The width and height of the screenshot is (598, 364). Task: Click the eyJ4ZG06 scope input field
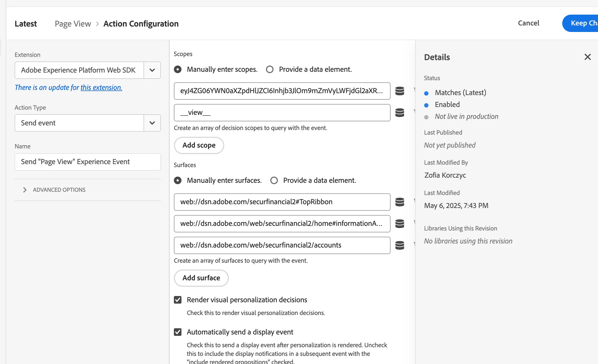tap(282, 91)
